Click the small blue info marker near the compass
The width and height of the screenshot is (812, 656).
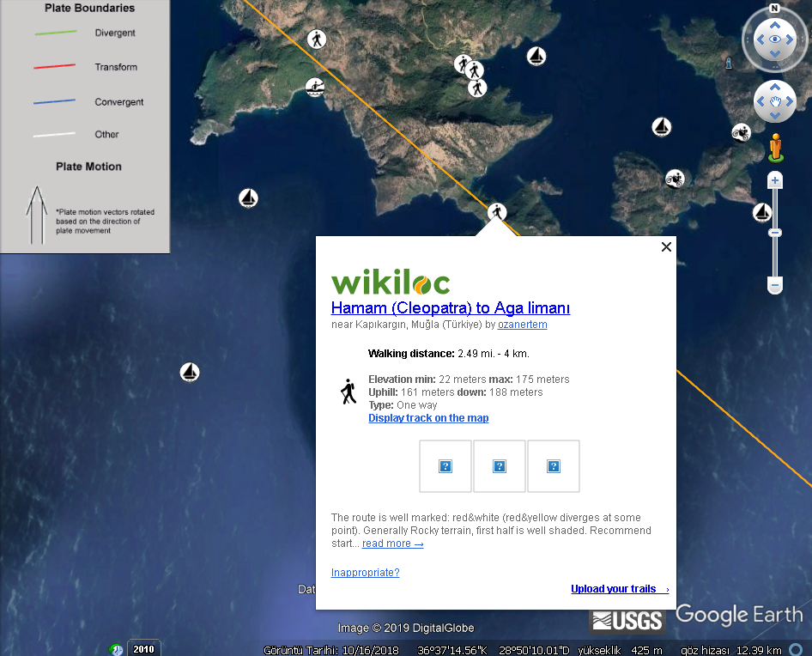click(729, 64)
